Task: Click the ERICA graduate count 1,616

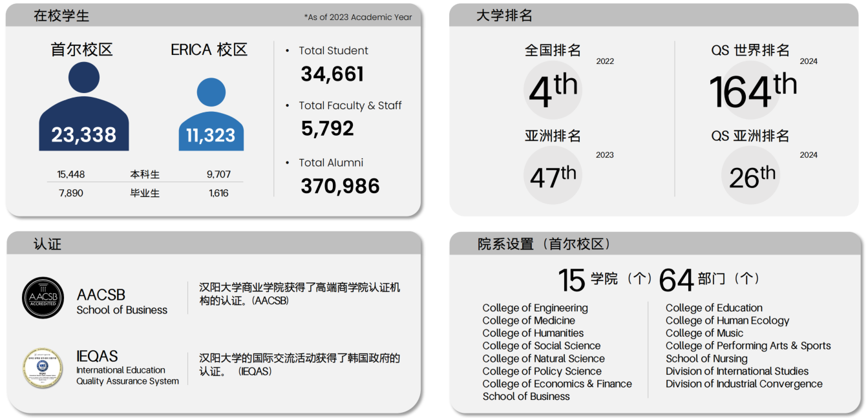Action: pyautogui.click(x=218, y=193)
